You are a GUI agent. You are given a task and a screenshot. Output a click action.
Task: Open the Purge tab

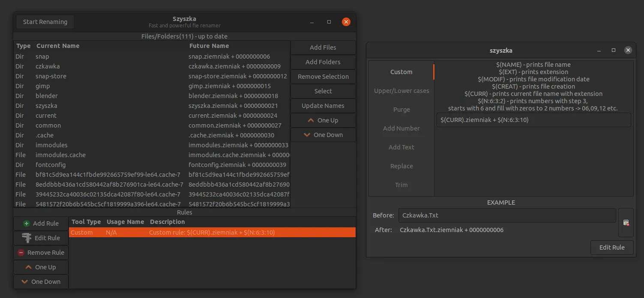pos(401,110)
